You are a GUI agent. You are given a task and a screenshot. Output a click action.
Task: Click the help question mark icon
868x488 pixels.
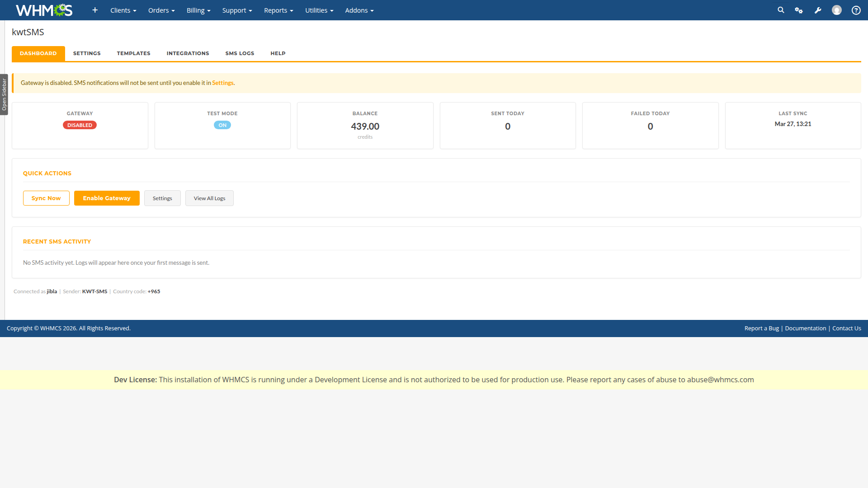(x=856, y=10)
